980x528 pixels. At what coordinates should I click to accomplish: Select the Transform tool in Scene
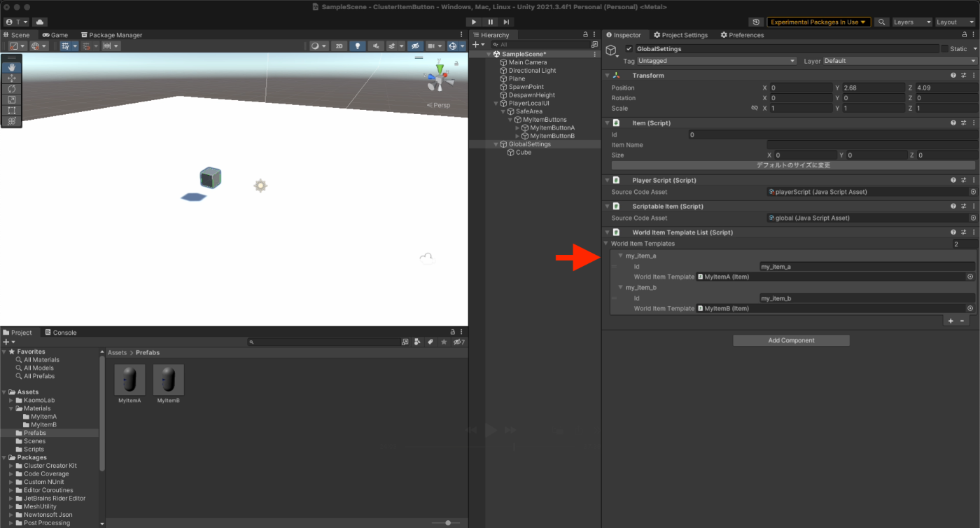point(12,121)
